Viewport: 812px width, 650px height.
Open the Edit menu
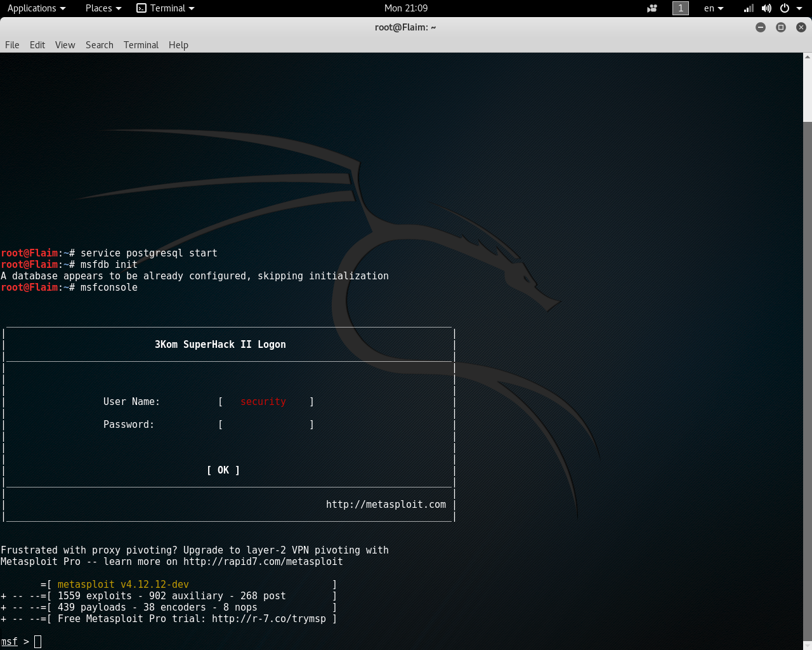point(37,45)
